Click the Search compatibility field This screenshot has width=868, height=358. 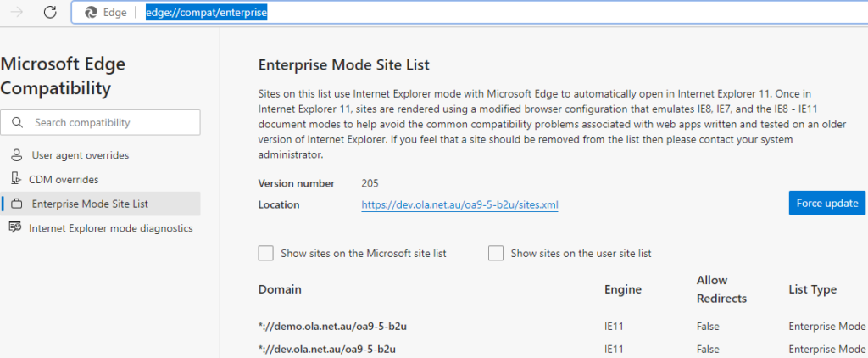coord(110,123)
